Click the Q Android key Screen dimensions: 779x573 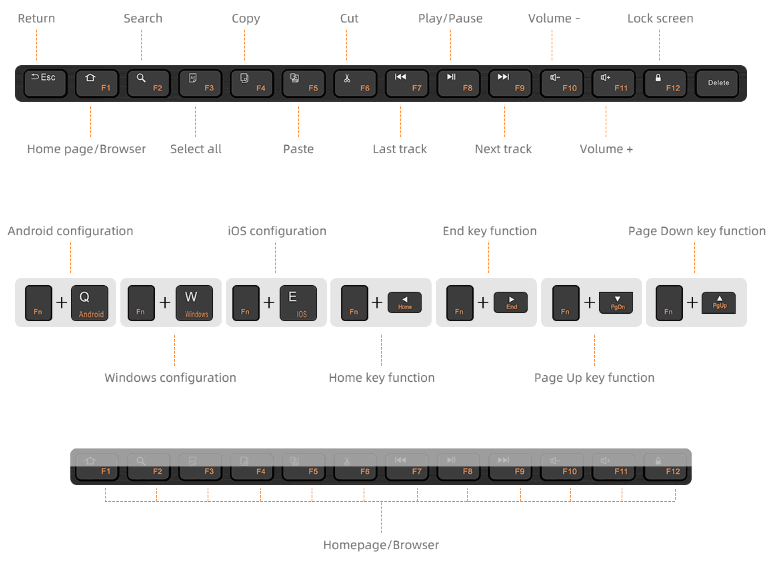(89, 303)
